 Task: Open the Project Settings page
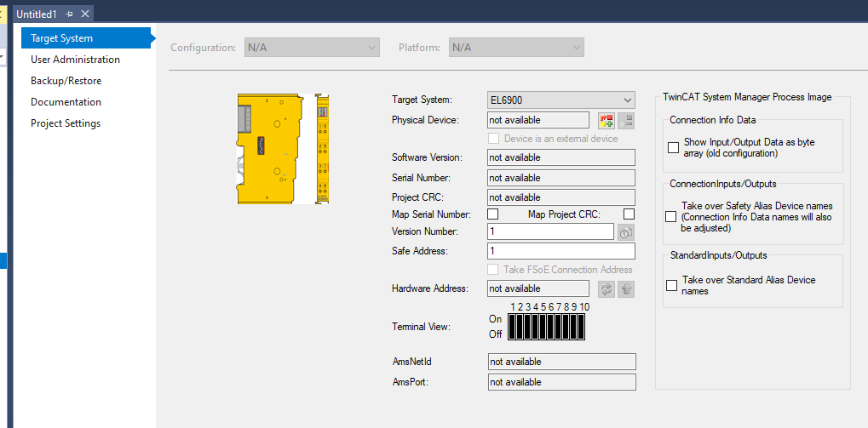(x=66, y=123)
